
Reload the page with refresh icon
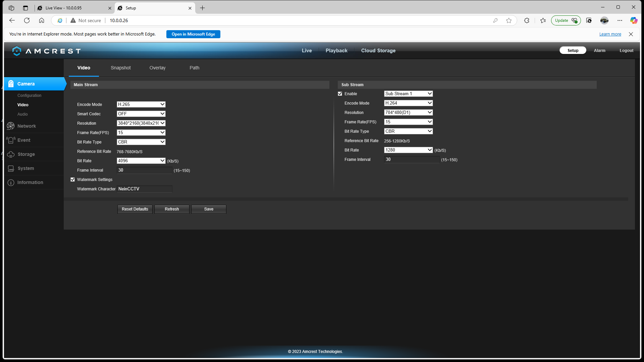27,20
